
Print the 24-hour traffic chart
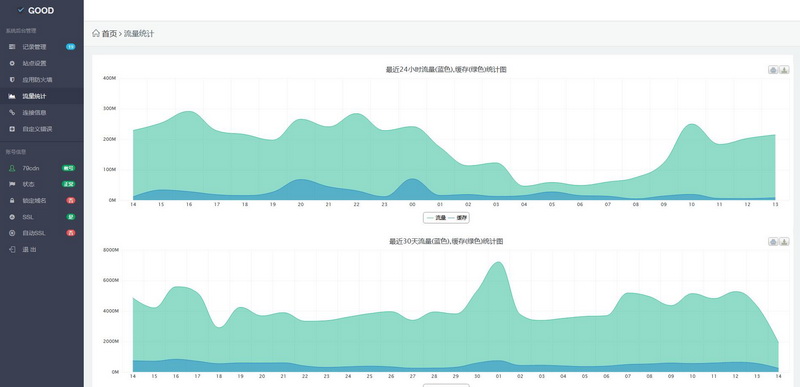coord(773,70)
